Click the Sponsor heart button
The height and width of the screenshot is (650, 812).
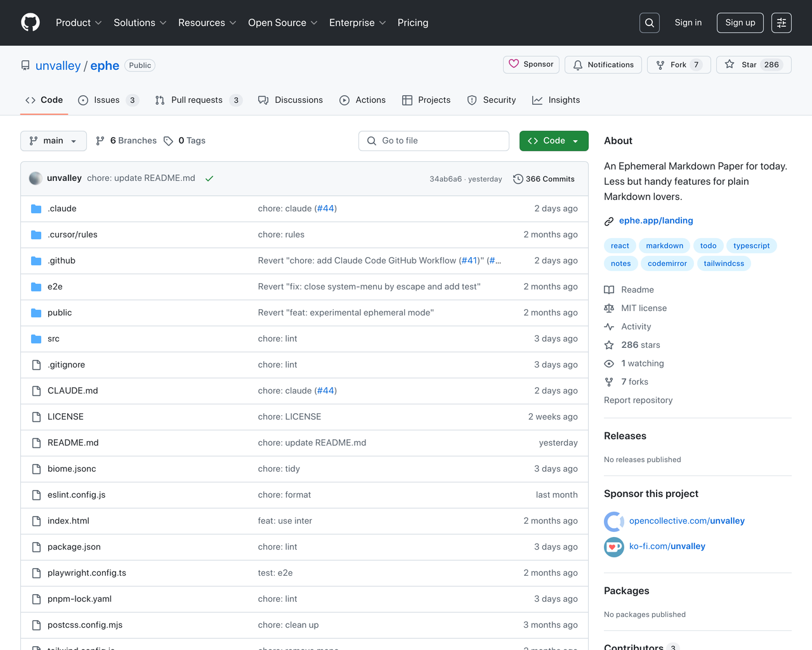click(x=532, y=65)
